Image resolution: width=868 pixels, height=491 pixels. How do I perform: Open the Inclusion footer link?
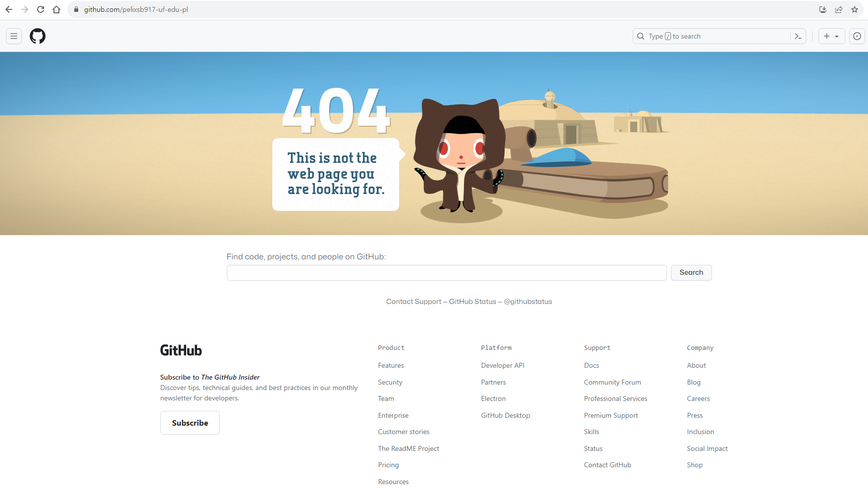[701, 432]
